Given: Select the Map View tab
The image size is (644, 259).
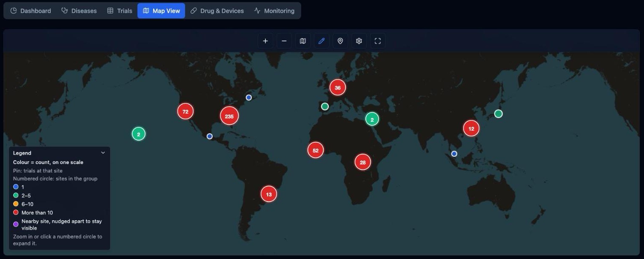Looking at the screenshot, I should [x=161, y=11].
